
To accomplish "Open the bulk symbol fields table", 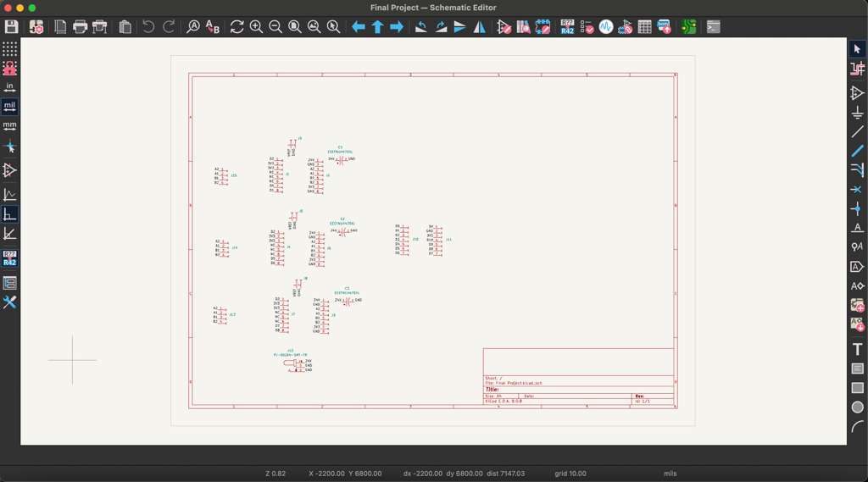I will [644, 26].
